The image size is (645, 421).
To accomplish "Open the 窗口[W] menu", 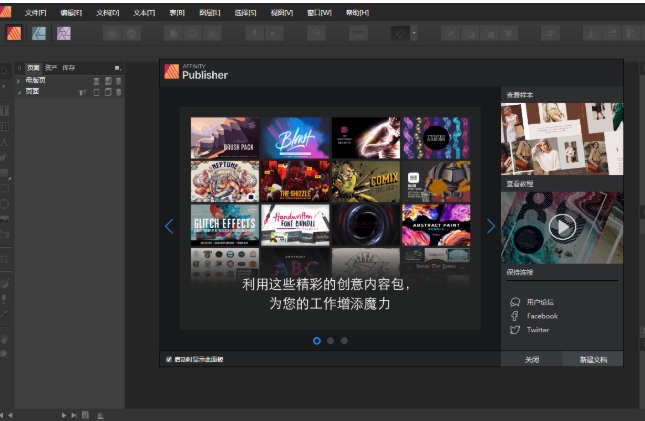I will click(319, 13).
